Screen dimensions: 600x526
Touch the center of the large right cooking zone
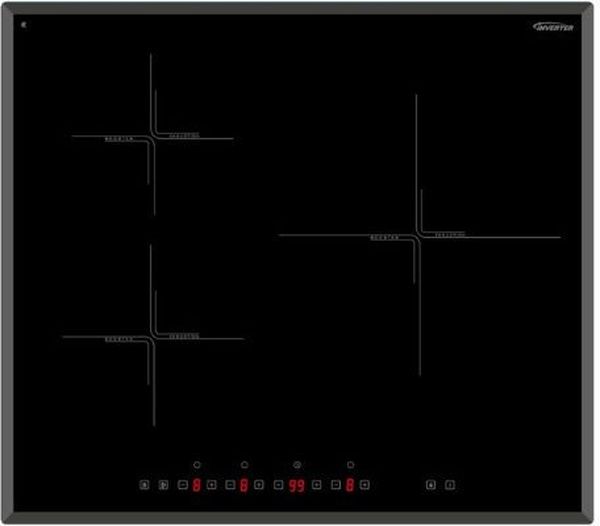coord(418,236)
